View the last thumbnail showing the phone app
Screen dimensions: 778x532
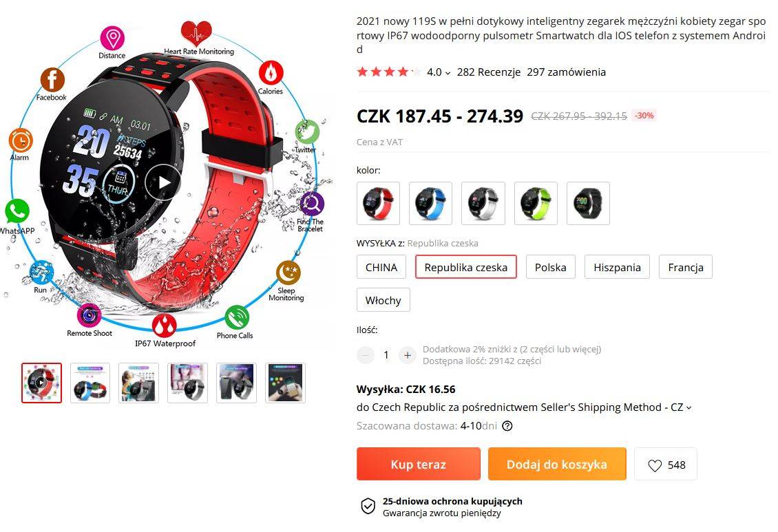tap(285, 383)
